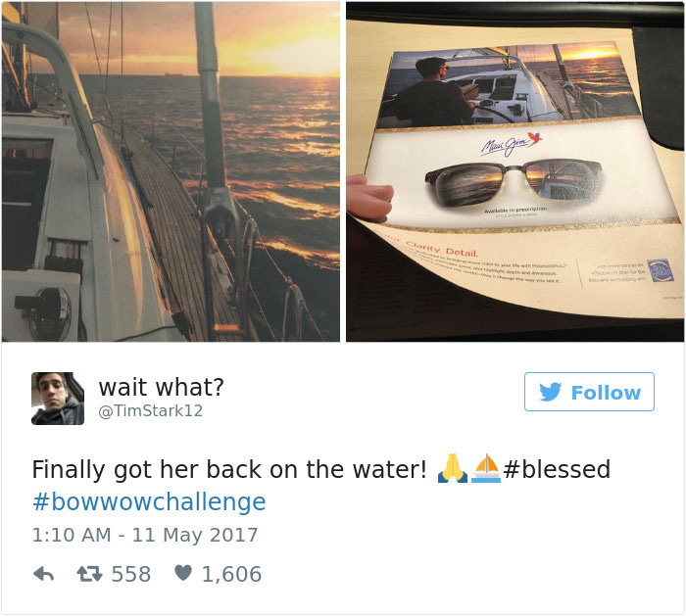Click the heart like icon
686x616 pixels.
pyautogui.click(x=183, y=573)
